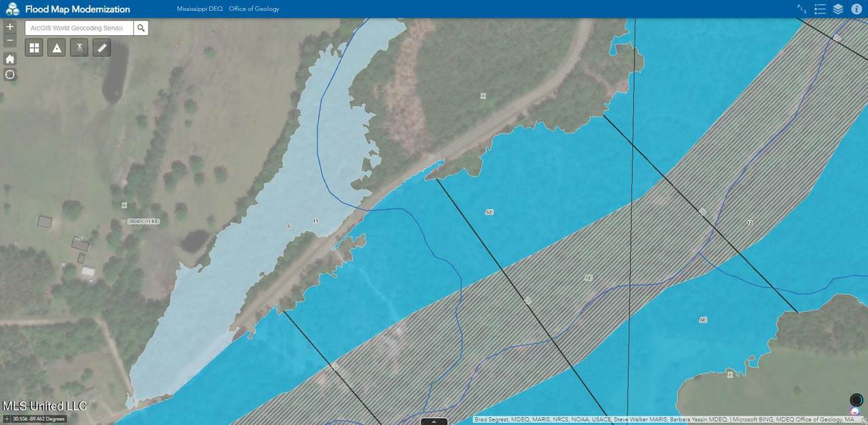Show the map Legend panel
The width and height of the screenshot is (868, 425).
tap(820, 9)
